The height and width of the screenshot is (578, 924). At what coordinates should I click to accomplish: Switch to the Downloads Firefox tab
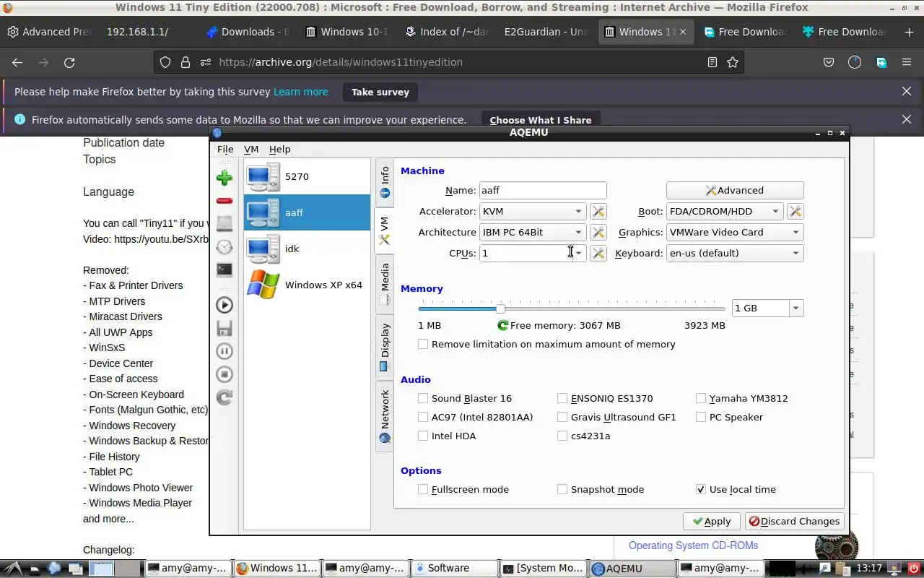pos(247,32)
